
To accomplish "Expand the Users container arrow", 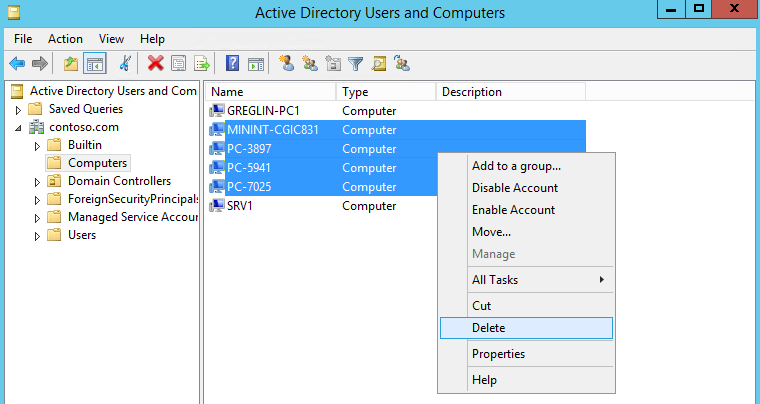I will (37, 236).
